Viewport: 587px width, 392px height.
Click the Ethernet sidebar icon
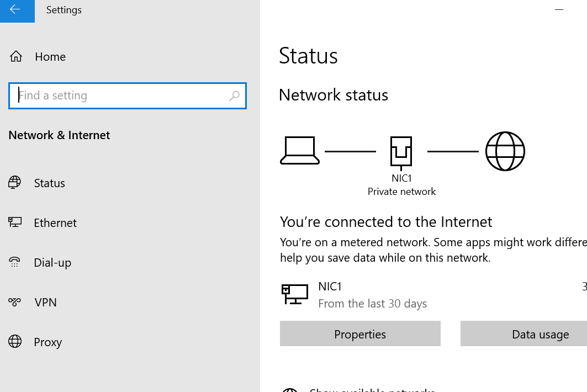pos(15,223)
